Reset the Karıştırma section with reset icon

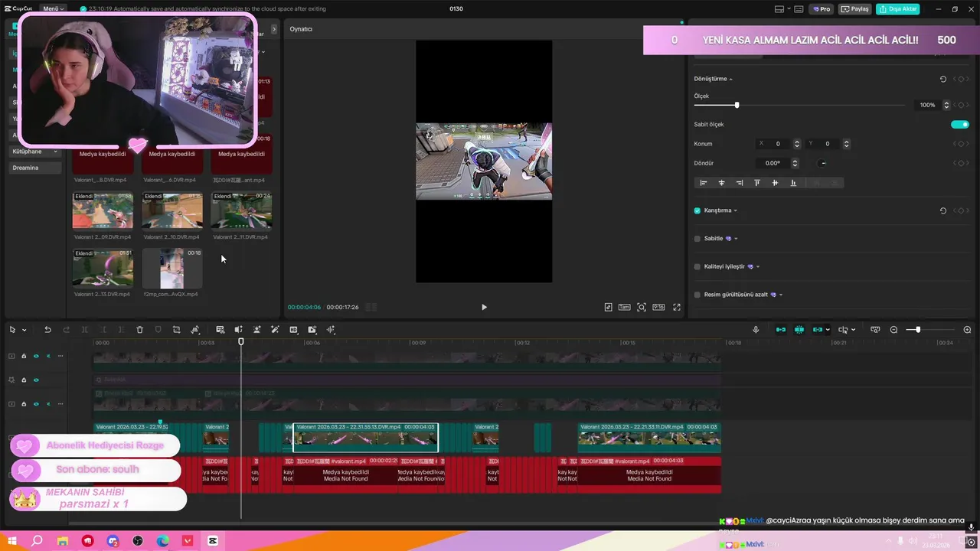943,210
